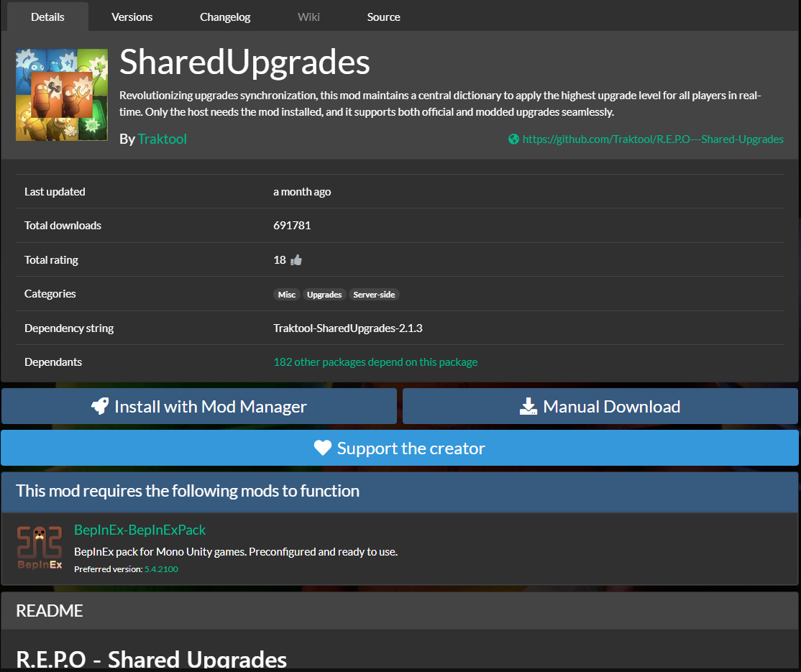Viewport: 801px width, 672px height.
Task: Click the Categories label
Action: 50,294
